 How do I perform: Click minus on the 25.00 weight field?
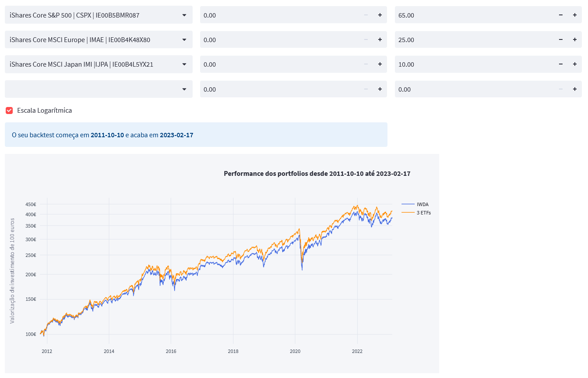coord(560,40)
